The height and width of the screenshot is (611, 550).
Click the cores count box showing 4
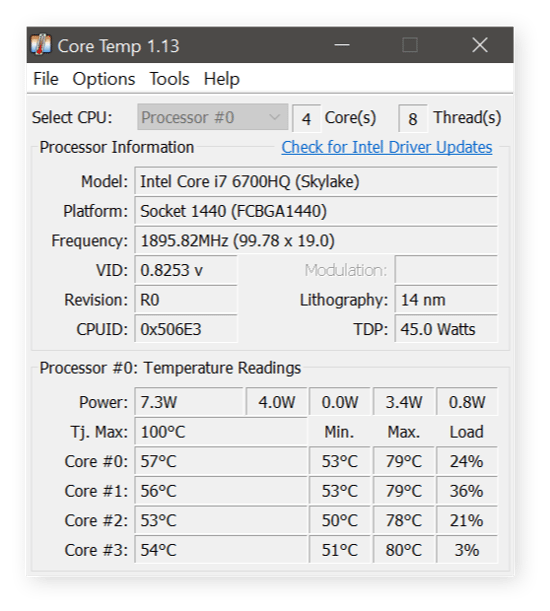coord(306,118)
